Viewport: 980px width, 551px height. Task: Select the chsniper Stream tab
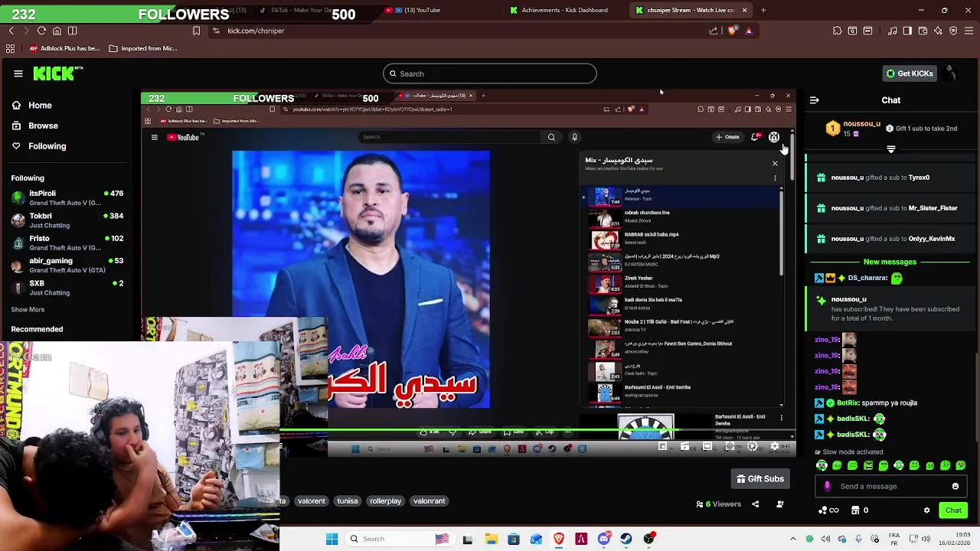690,10
